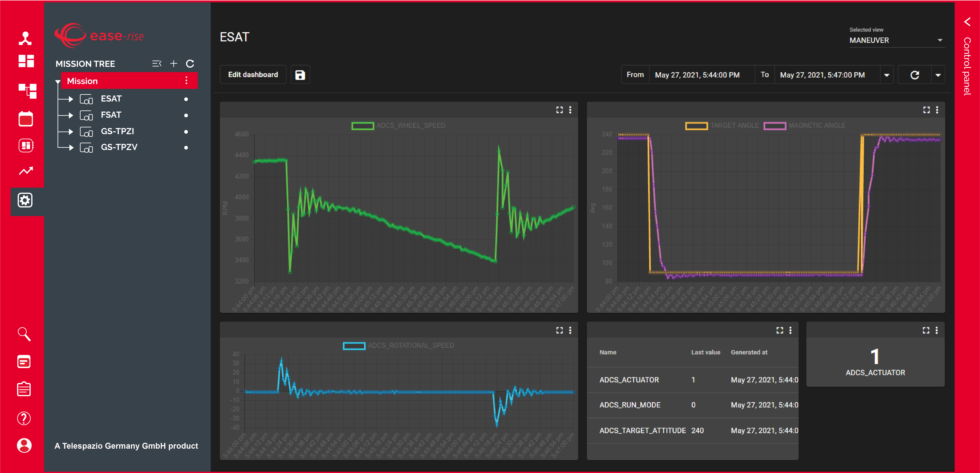Click the Generated at column header
Image resolution: width=980 pixels, height=473 pixels.
point(749,352)
